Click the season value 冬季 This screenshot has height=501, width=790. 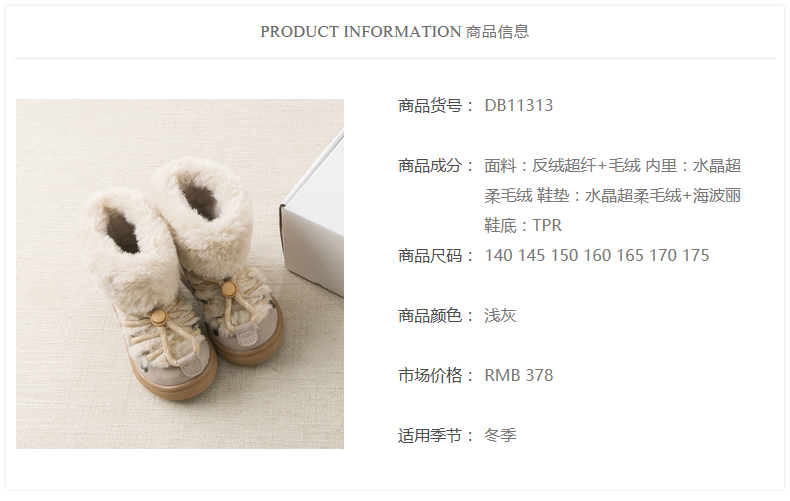point(500,435)
